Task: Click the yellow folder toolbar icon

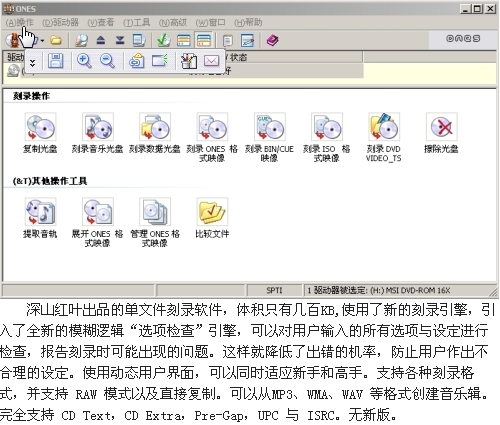Action: [56, 41]
